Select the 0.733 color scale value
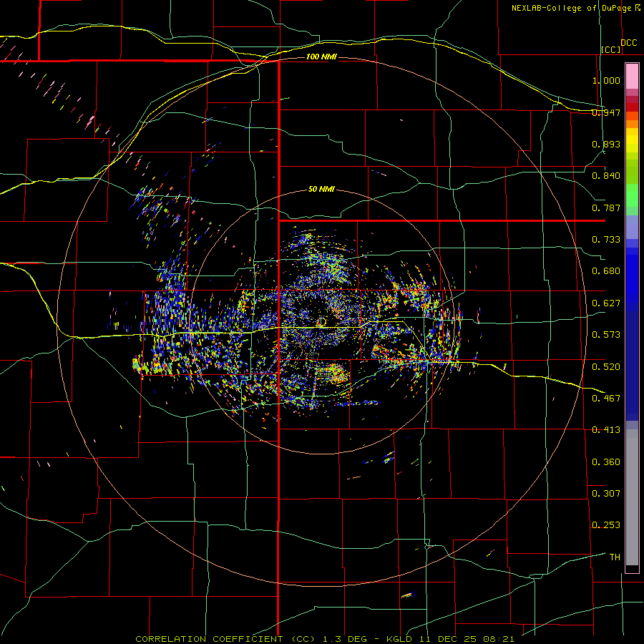The width and height of the screenshot is (644, 644). 606,240
